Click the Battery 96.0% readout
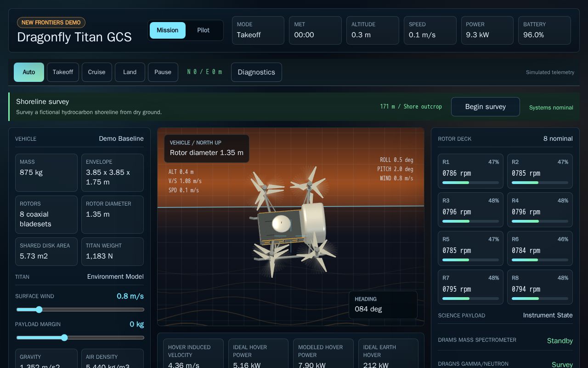Image resolution: width=588 pixels, height=368 pixels. click(544, 30)
